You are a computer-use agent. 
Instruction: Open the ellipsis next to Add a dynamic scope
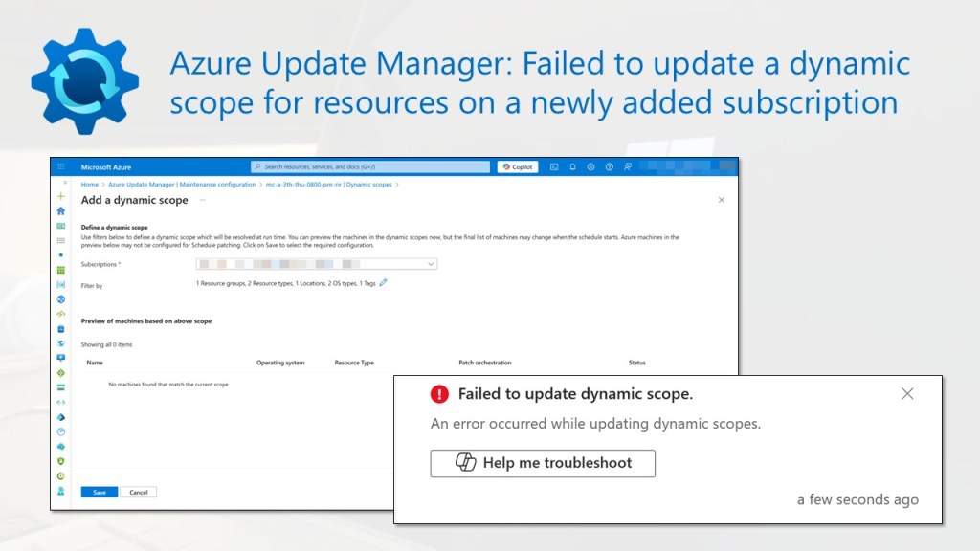pyautogui.click(x=202, y=200)
